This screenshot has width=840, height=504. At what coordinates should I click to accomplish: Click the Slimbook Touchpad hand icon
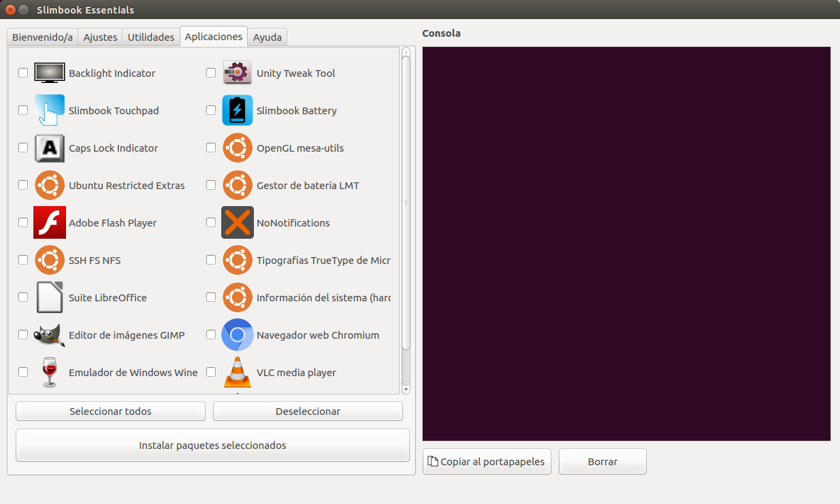point(49,110)
